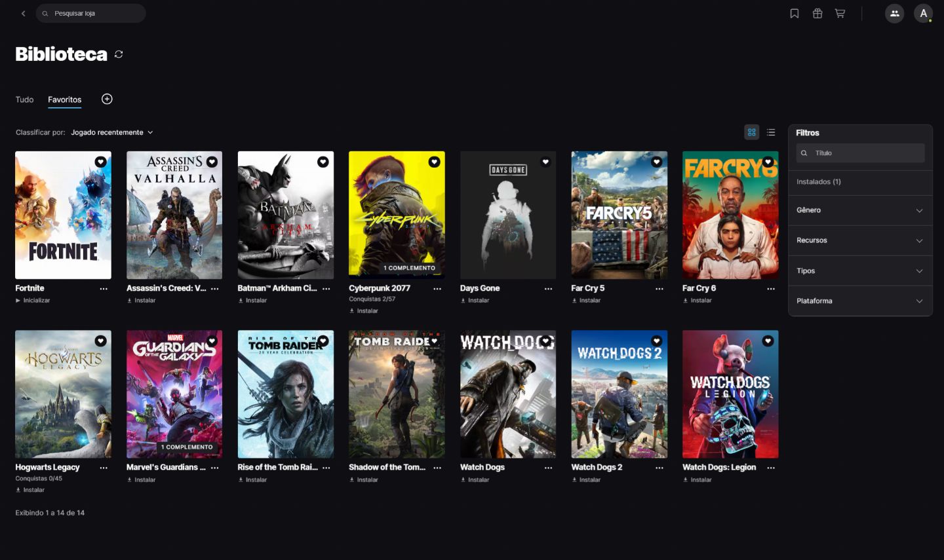Open the account profile avatar
944x560 pixels.
click(923, 13)
